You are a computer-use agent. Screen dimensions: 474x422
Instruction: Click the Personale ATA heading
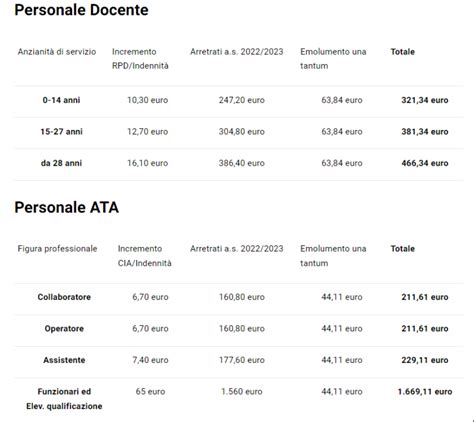tap(67, 207)
